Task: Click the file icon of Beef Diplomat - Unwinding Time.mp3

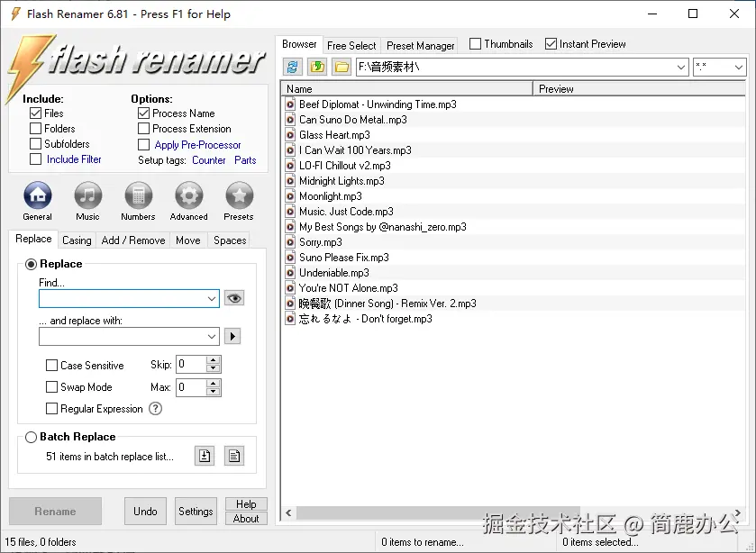Action: 290,104
